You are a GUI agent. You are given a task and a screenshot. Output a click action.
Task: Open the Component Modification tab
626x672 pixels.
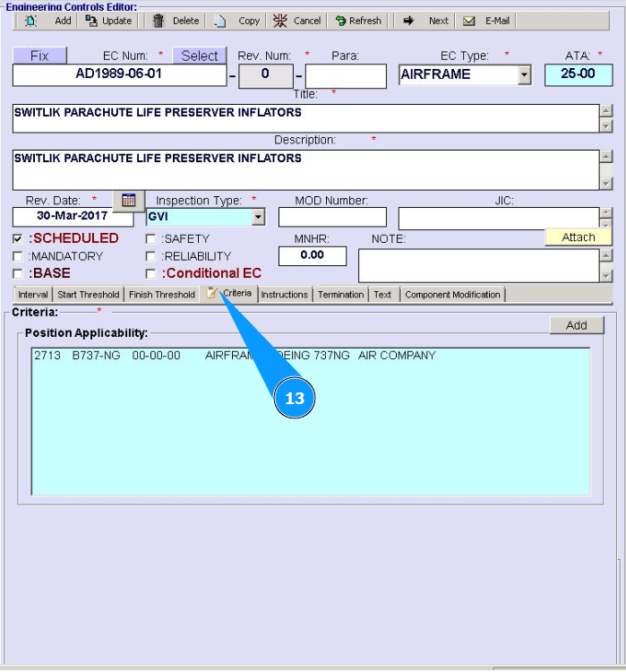point(452,295)
